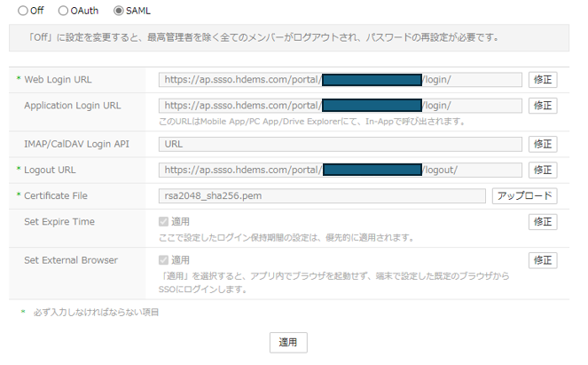Click 修正 next to Logout URL
The height and width of the screenshot is (365, 588).
coord(543,170)
